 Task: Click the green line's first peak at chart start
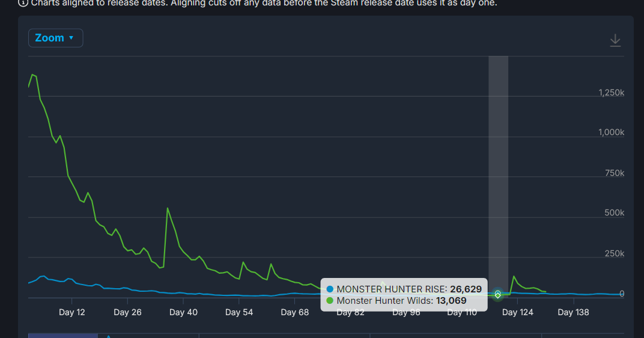tap(32, 75)
